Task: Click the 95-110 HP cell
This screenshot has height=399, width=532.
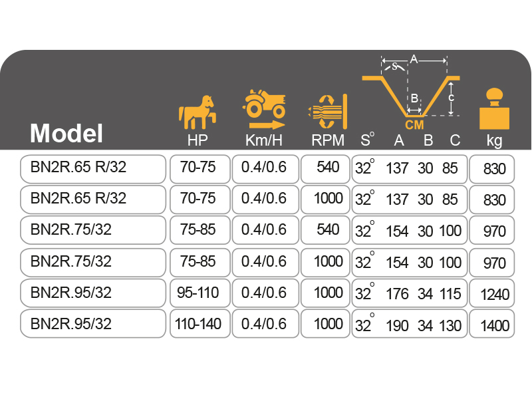Action: pos(200,293)
